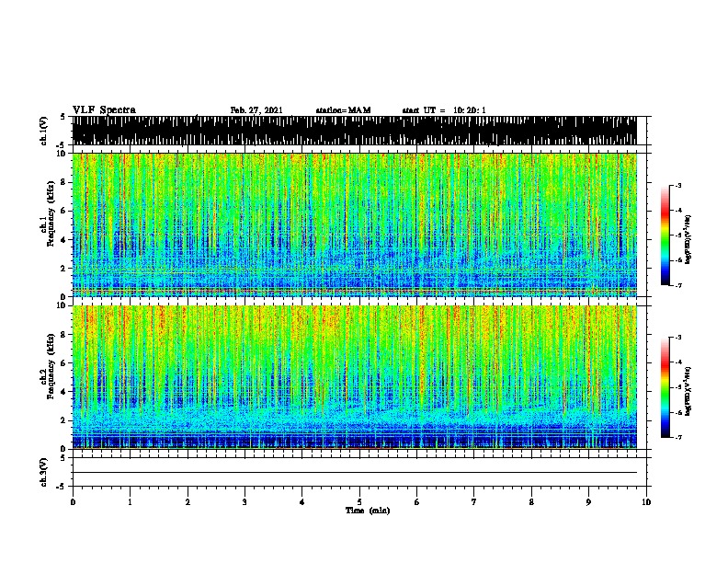Click the log(PSD) label beside ch.1 colorbar

click(x=688, y=240)
